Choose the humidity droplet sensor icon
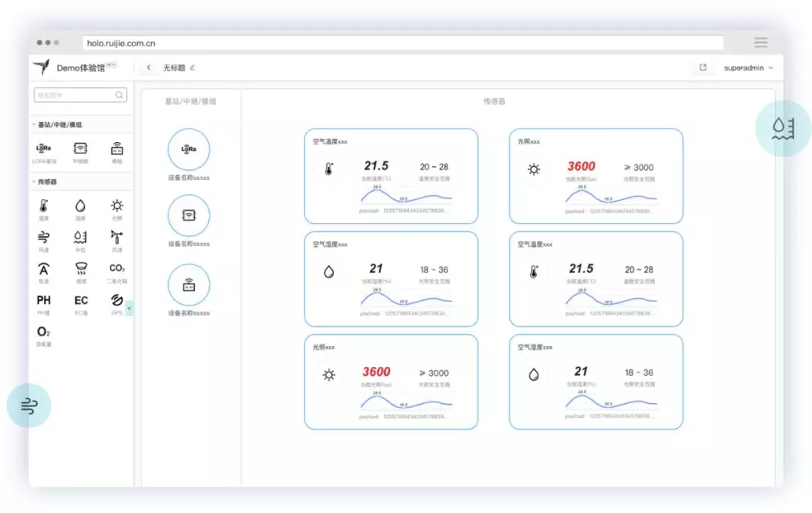Screen dimensions: 812x513 (80, 206)
